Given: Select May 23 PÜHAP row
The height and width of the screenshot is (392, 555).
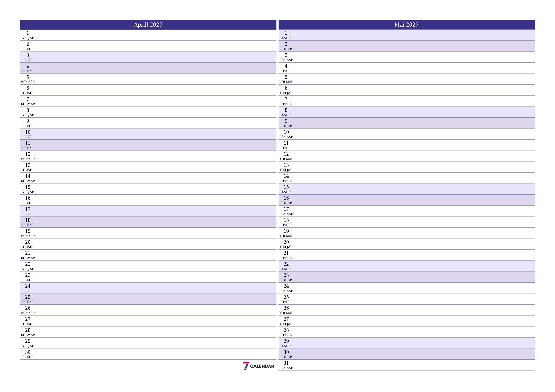Looking at the screenshot, I should pos(407,277).
